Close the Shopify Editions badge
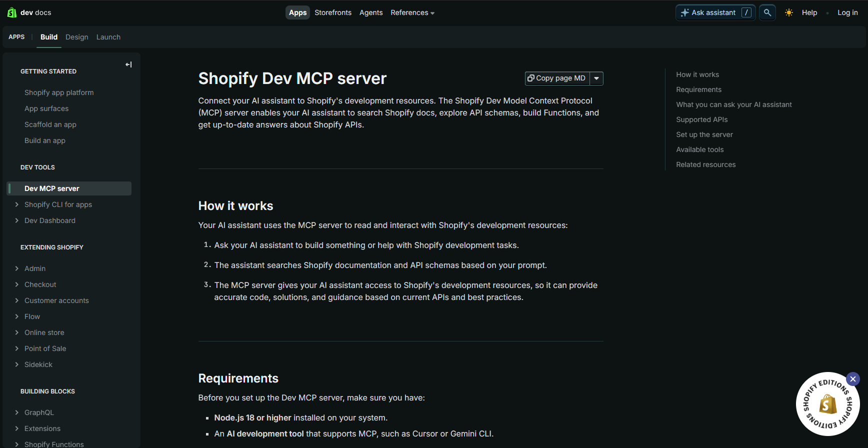Screen dimensions: 868x448 click(x=852, y=379)
